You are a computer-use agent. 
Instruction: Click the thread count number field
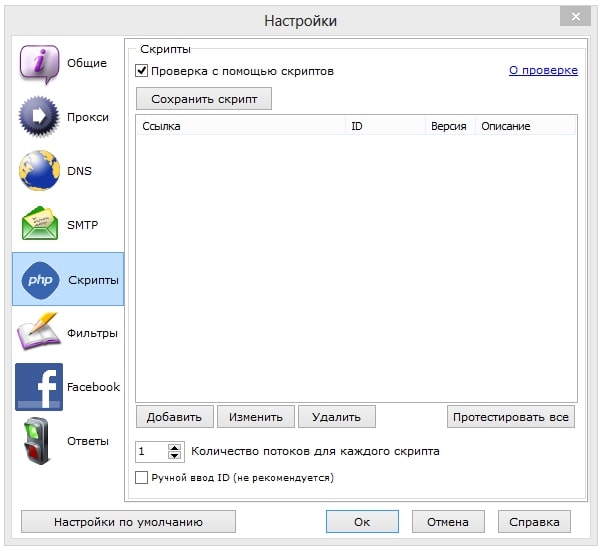(x=152, y=452)
